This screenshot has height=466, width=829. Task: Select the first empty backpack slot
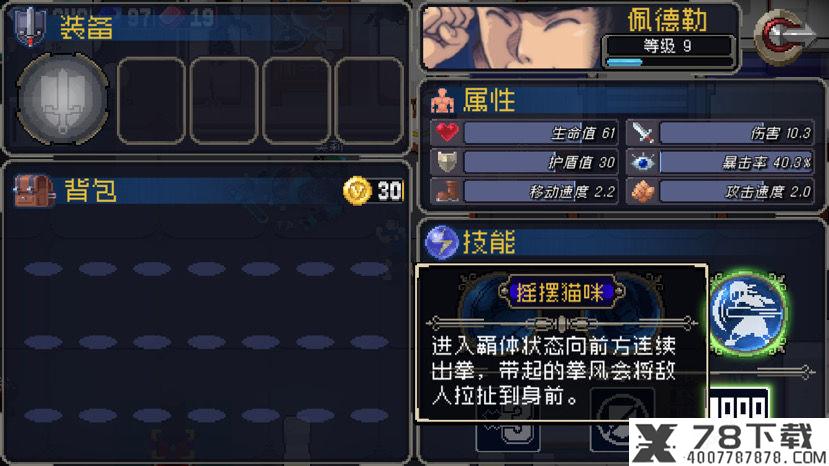pyautogui.click(x=43, y=269)
